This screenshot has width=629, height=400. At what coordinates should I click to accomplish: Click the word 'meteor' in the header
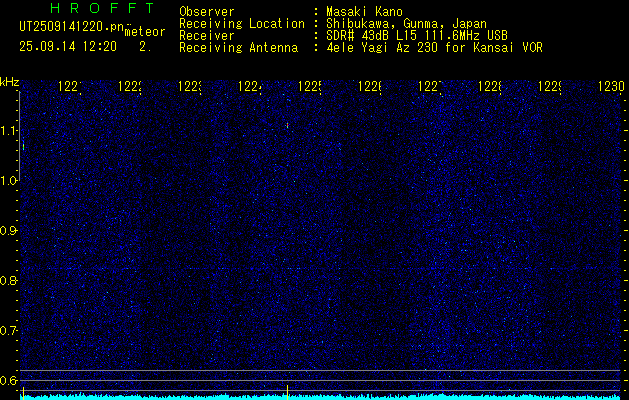pyautogui.click(x=145, y=32)
